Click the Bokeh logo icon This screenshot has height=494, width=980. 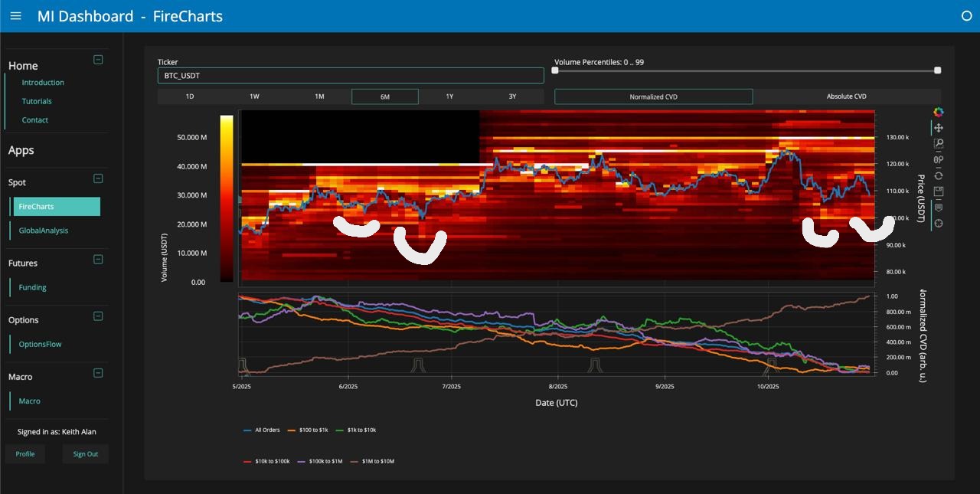click(938, 113)
